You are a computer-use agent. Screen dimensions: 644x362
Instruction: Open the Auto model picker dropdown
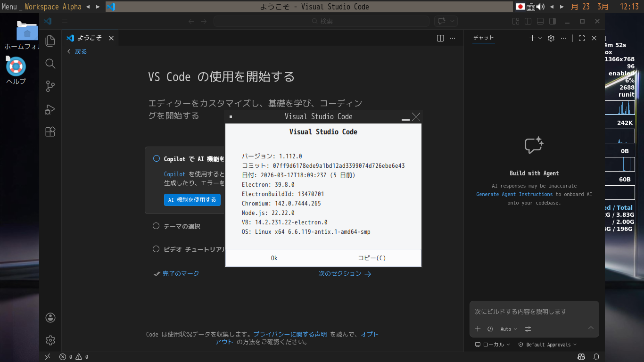(x=509, y=329)
